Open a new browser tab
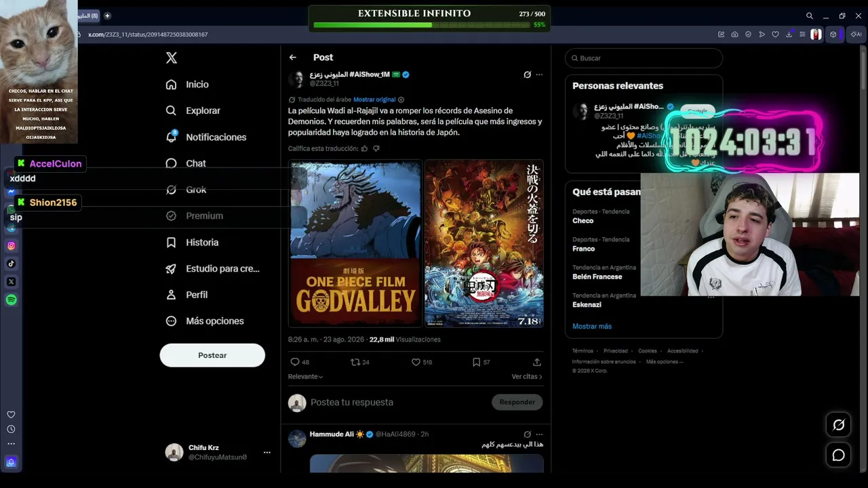The height and width of the screenshot is (488, 868). pos(107,16)
